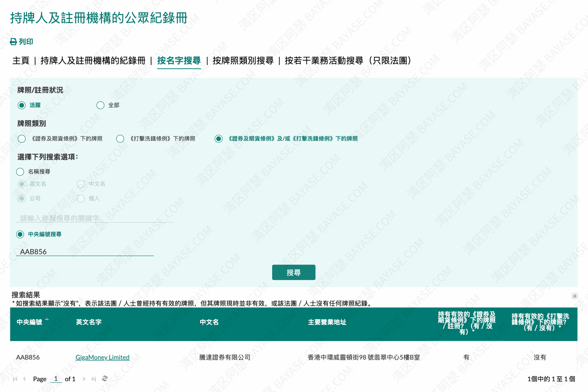Select 個人 radio button
Viewport: 588px width, 392px height.
pos(81,198)
